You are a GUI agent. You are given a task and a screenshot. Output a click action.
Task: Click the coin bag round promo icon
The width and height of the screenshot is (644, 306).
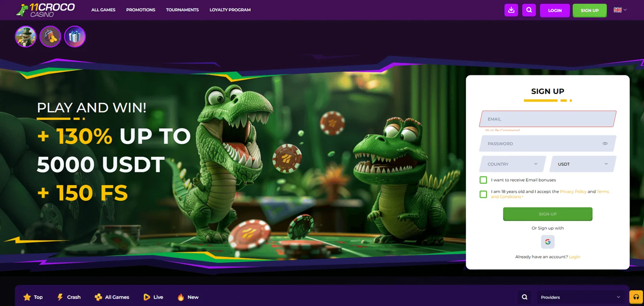pyautogui.click(x=50, y=37)
